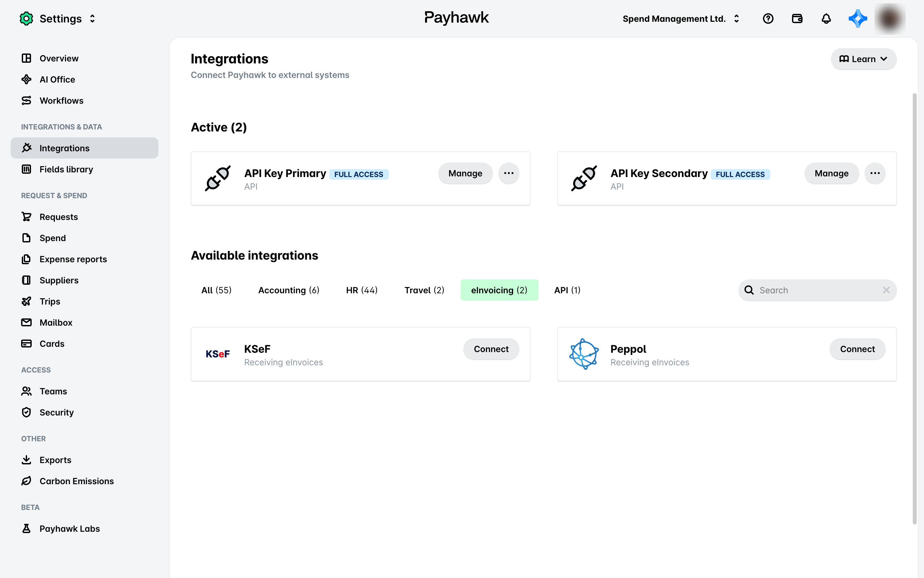This screenshot has height=578, width=924.
Task: Open Security settings
Action: pos(84,413)
